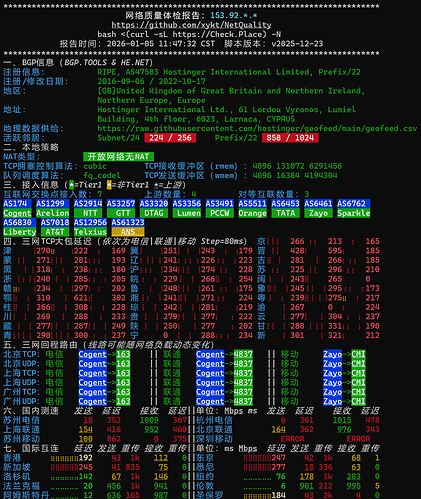Viewport: 421px width, 499px height.
Task: Click the 163 badge in the 广州TCP row
Action: click(123, 392)
